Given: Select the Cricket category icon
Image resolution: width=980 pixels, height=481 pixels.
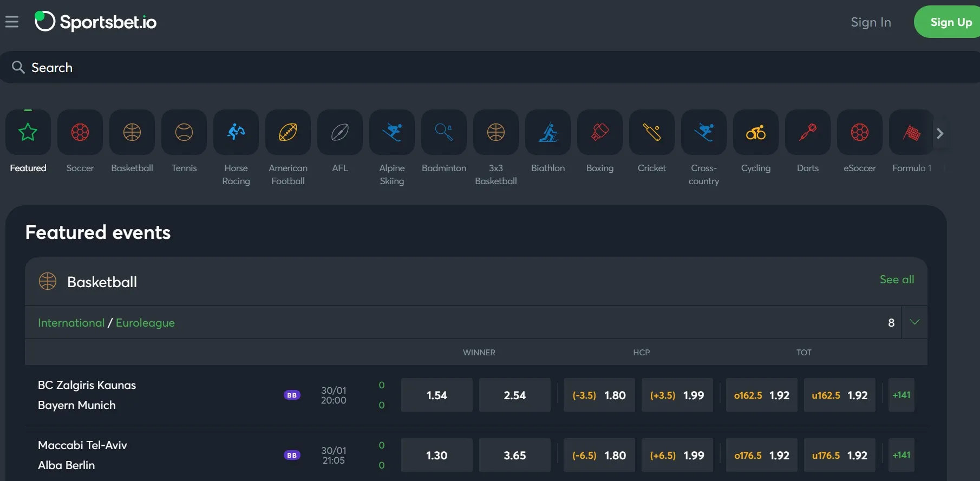Looking at the screenshot, I should 652,133.
